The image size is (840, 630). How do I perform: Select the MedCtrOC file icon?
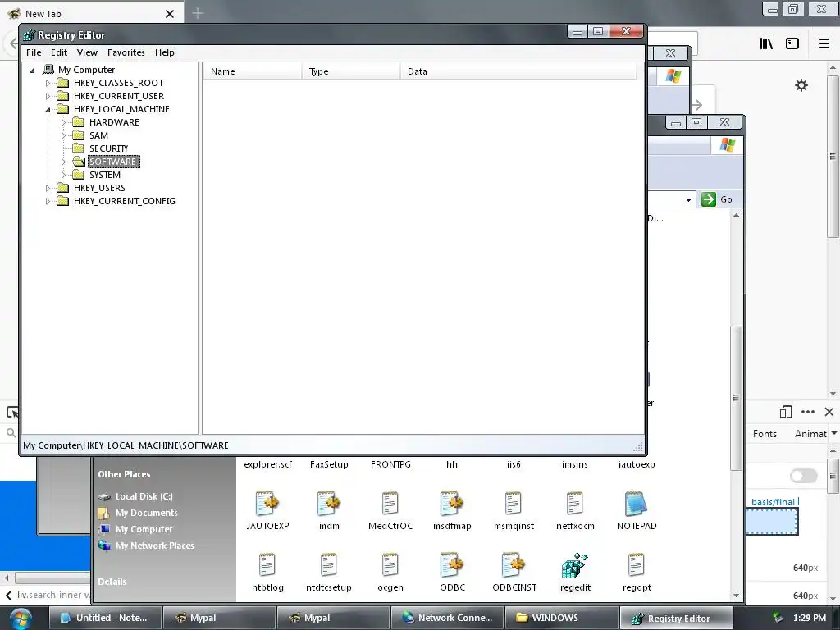point(390,504)
